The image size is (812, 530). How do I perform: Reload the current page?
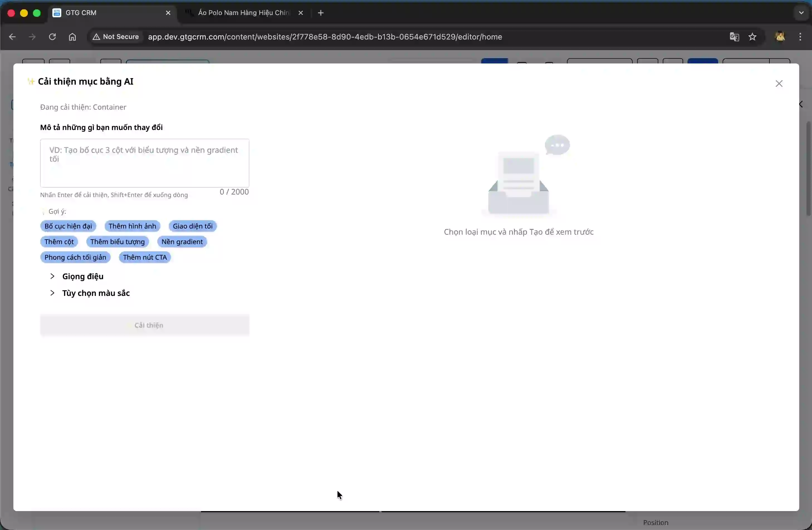(52, 37)
